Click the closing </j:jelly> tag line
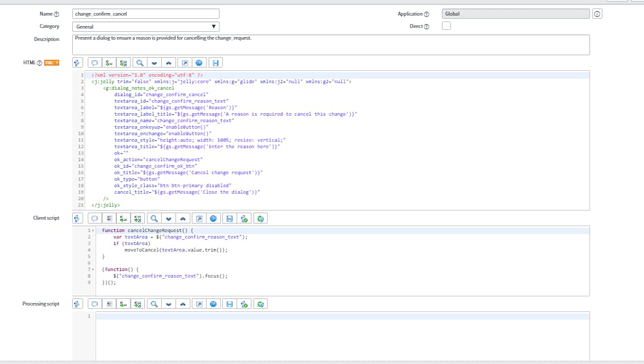The height and width of the screenshot is (364, 644). tap(105, 205)
